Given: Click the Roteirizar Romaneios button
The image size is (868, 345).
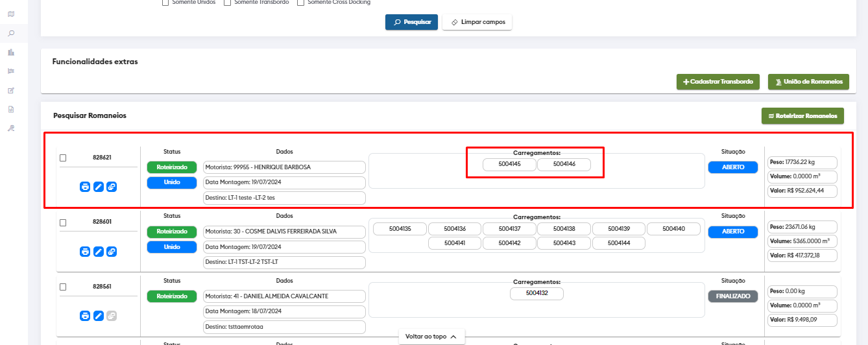Looking at the screenshot, I should coord(802,116).
